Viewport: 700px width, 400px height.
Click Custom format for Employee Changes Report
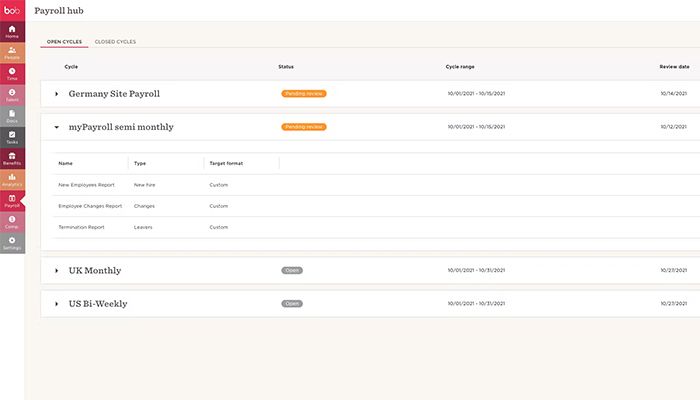(218, 206)
